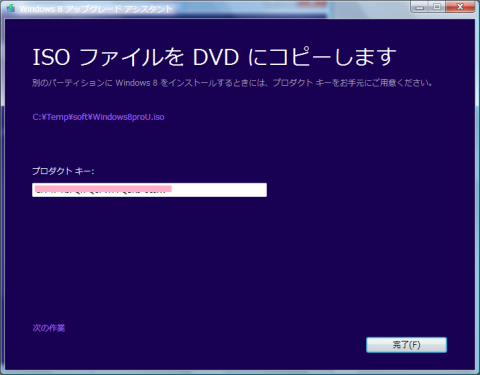This screenshot has height=375, width=480.
Task: Click the プロダクト キー: label
Action: click(63, 171)
